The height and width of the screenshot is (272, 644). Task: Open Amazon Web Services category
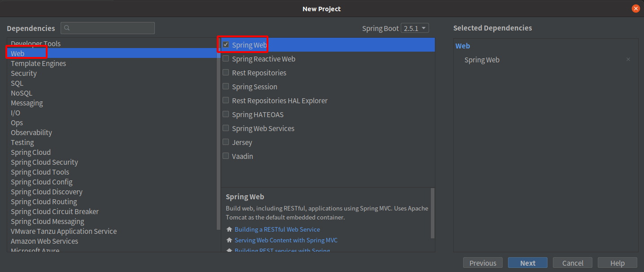tap(111, 241)
